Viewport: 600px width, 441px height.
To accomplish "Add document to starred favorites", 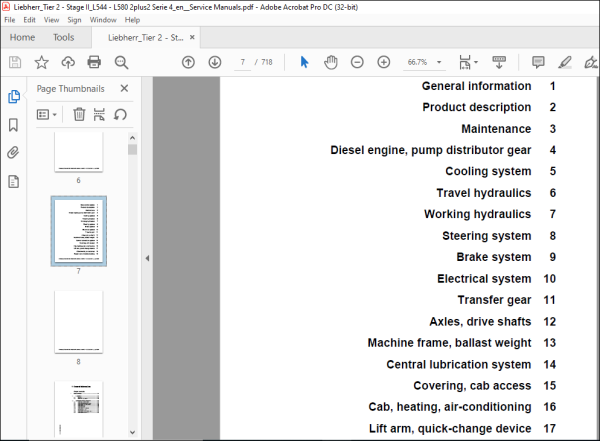I will coord(41,62).
